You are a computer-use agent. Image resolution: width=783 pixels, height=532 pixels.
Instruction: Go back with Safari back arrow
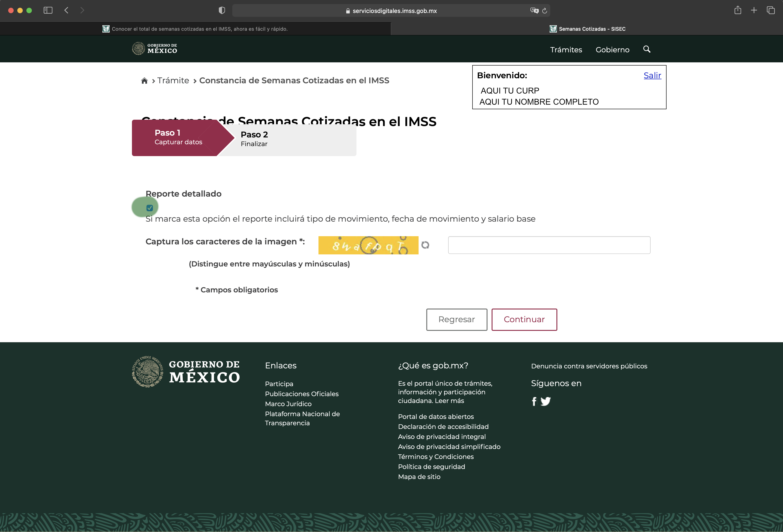66,10
